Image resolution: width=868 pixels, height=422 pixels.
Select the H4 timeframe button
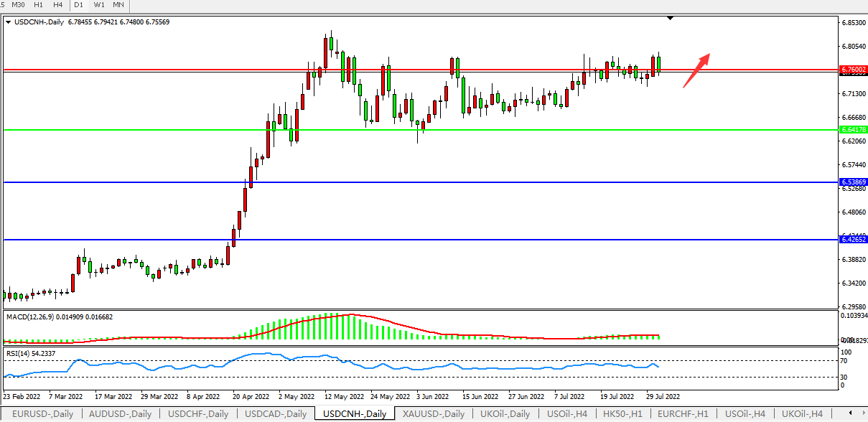pyautogui.click(x=57, y=5)
